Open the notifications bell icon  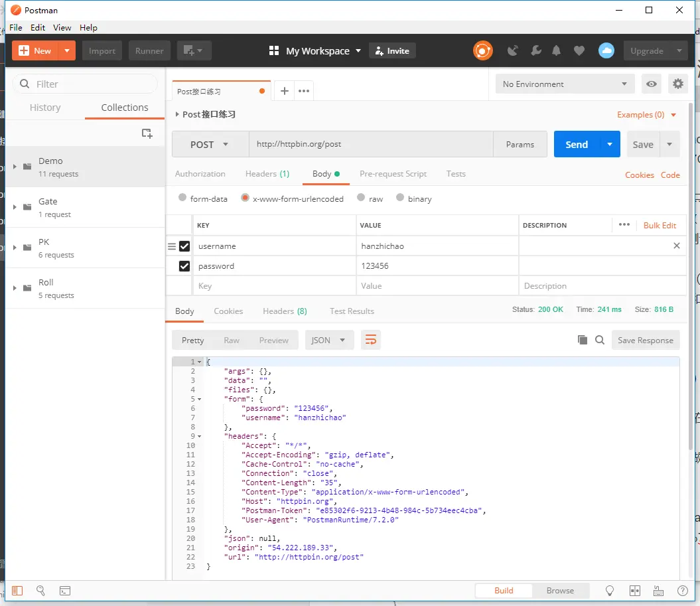tap(556, 50)
